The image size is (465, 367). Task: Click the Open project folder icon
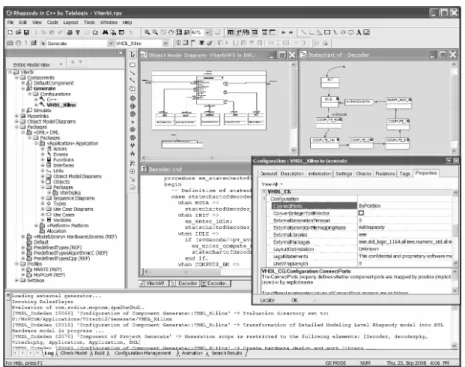click(x=18, y=32)
